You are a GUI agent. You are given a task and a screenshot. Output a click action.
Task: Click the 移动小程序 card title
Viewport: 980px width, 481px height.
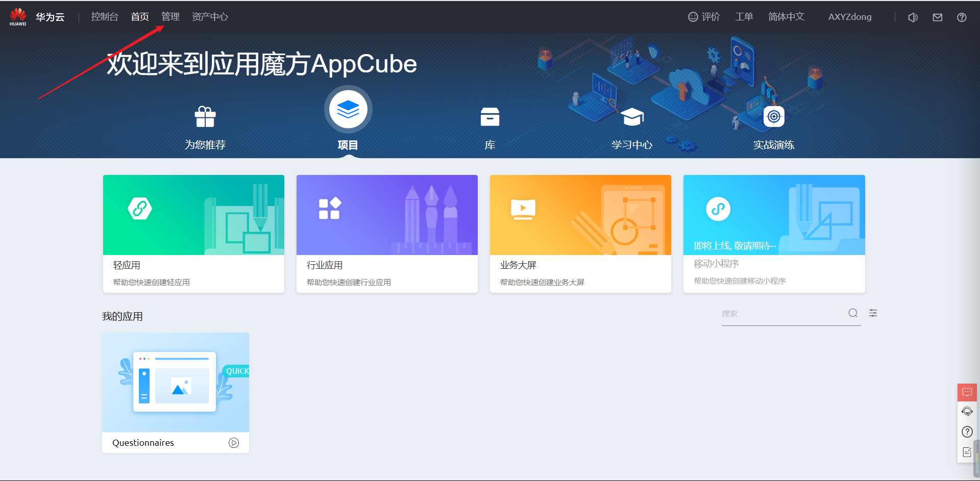[716, 264]
